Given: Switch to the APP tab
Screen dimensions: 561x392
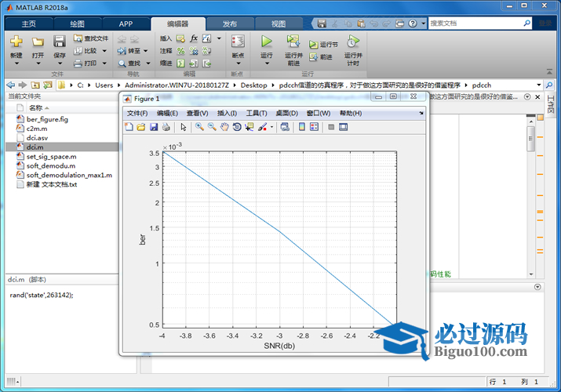Looking at the screenshot, I should tap(126, 24).
